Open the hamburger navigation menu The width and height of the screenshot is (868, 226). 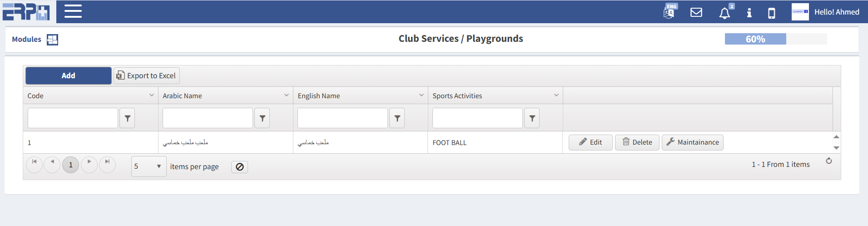coord(73,11)
